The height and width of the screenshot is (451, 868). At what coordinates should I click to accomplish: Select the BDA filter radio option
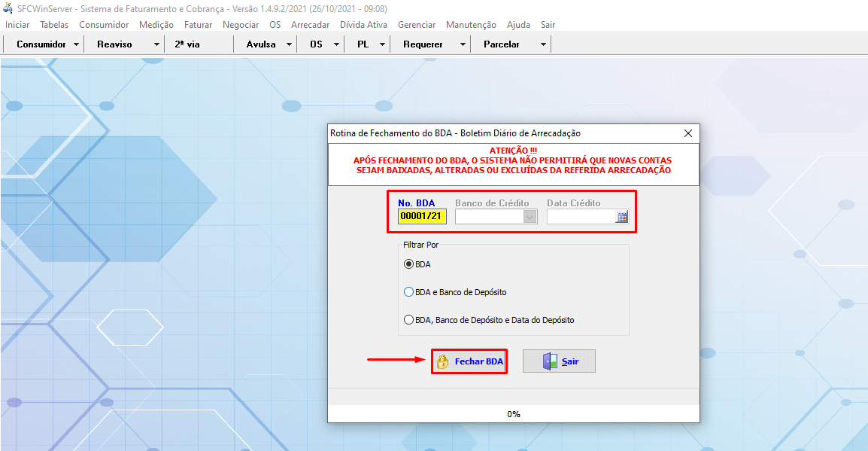click(x=409, y=264)
